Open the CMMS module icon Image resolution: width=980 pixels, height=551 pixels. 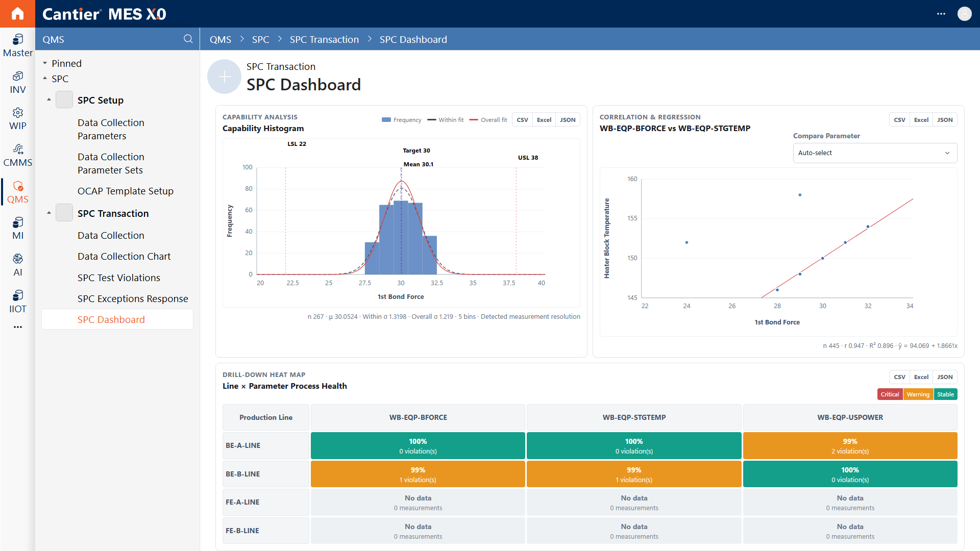click(x=17, y=155)
